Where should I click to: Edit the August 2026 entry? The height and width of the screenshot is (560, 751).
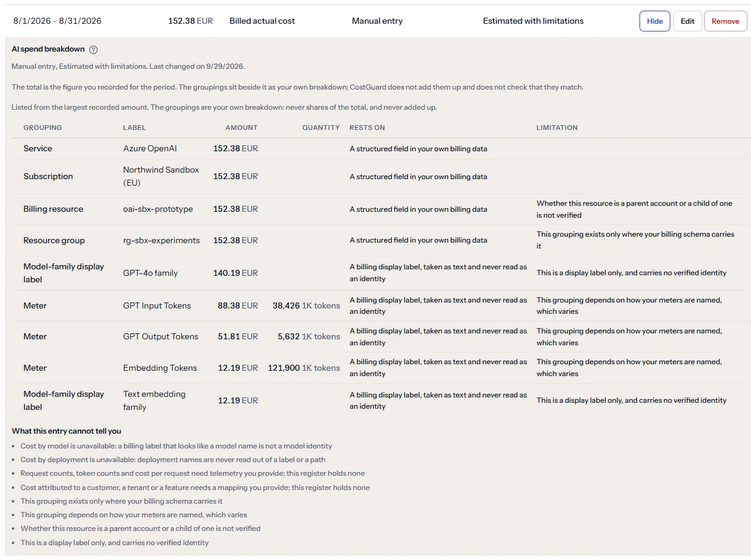pyautogui.click(x=688, y=21)
